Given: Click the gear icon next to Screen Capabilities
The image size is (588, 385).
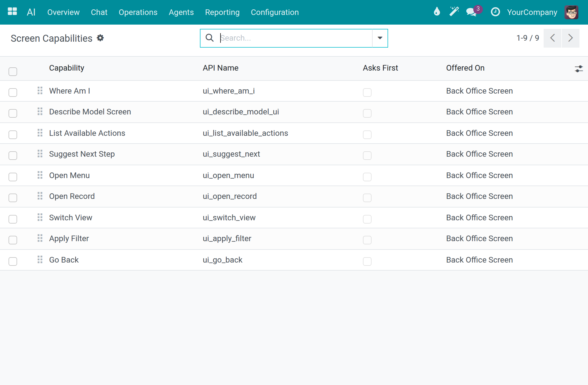Looking at the screenshot, I should (x=100, y=38).
